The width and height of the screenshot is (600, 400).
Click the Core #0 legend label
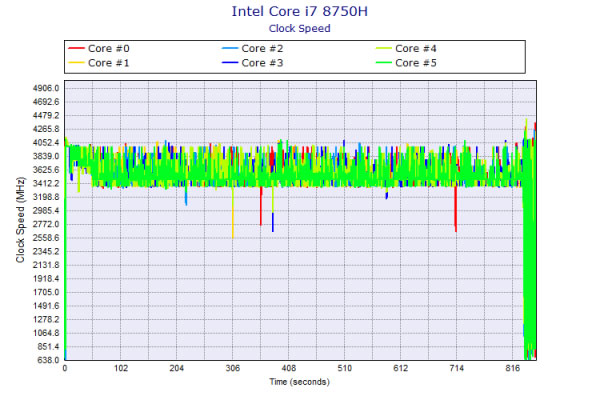tap(109, 49)
